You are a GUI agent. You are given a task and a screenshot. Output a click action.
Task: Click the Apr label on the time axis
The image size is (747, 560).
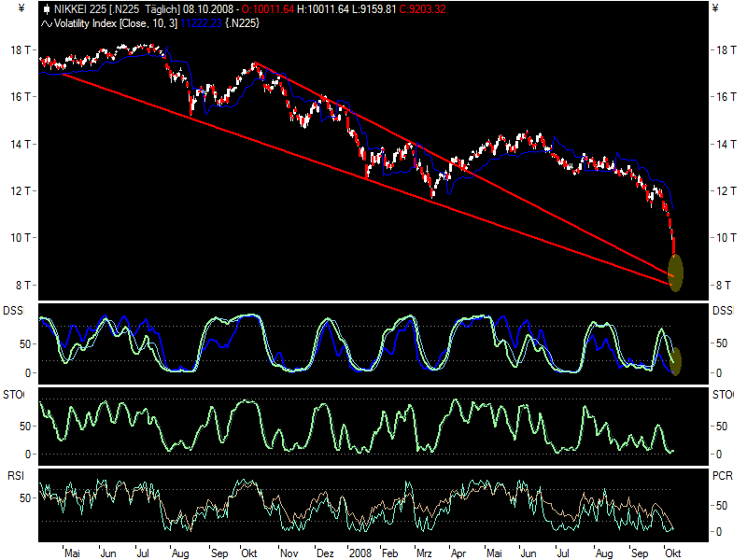[458, 553]
